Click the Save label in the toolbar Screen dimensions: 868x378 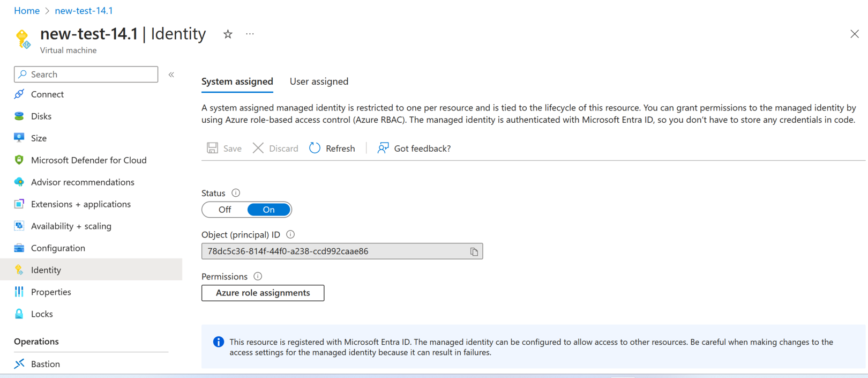[233, 149]
